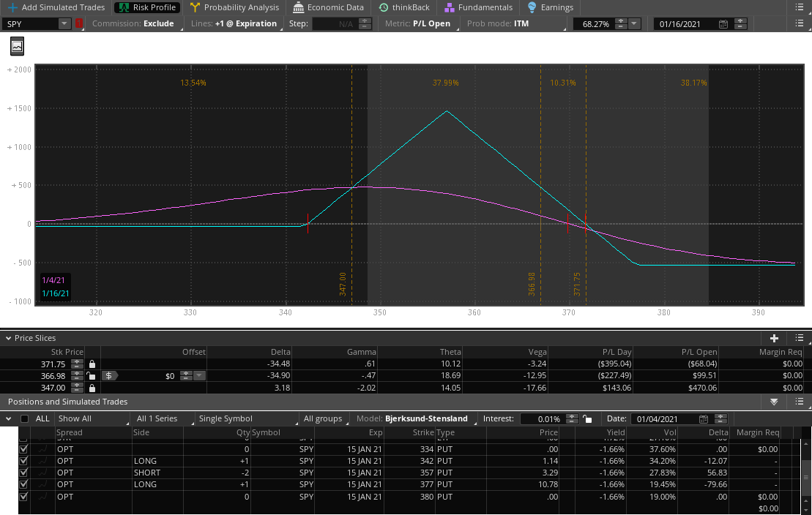This screenshot has width=812, height=515.
Task: Click the lock icon on the 371.75 slice
Action: (92, 364)
